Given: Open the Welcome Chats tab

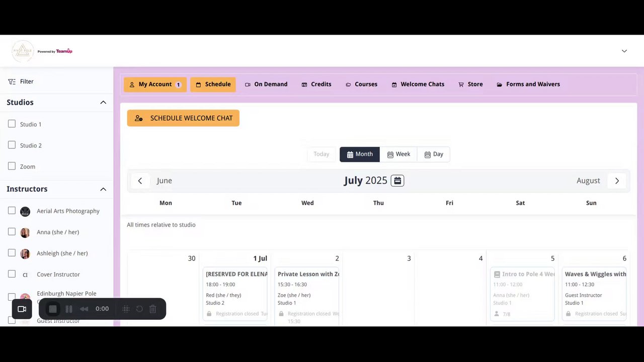Looking at the screenshot, I should [418, 84].
